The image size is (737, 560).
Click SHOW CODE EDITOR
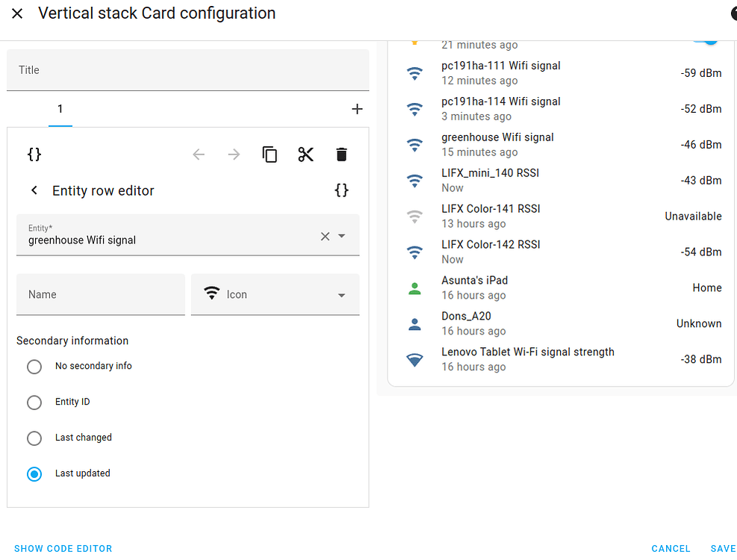63,548
